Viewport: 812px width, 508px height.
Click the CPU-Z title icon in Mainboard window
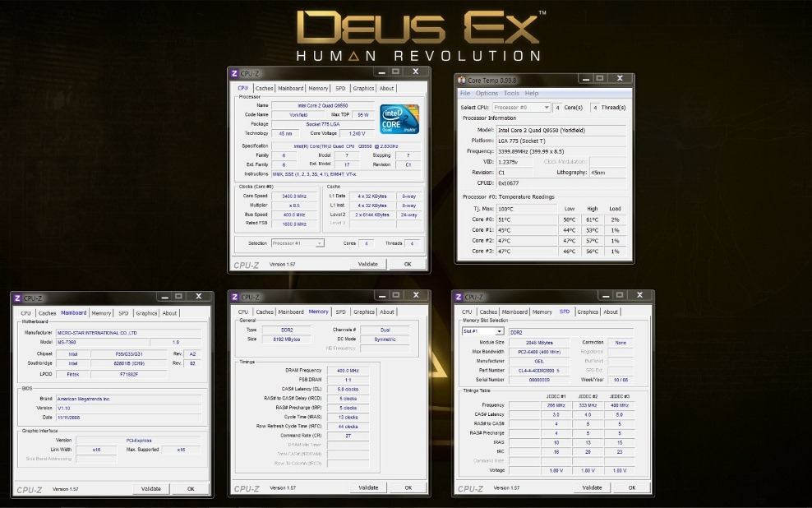click(17, 298)
